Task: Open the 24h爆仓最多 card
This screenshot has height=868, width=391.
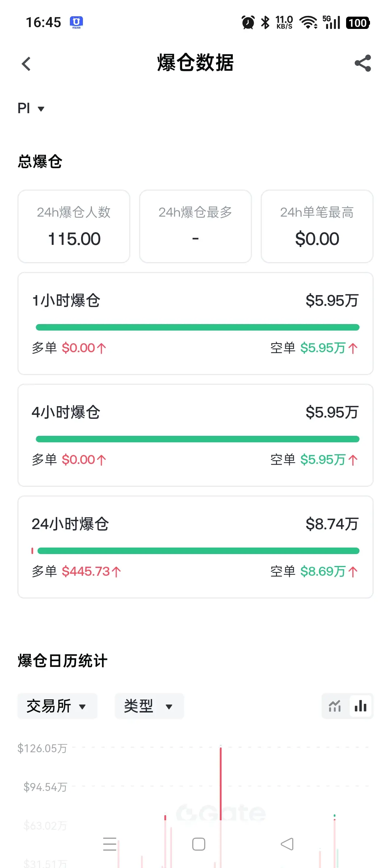Action: (x=195, y=226)
